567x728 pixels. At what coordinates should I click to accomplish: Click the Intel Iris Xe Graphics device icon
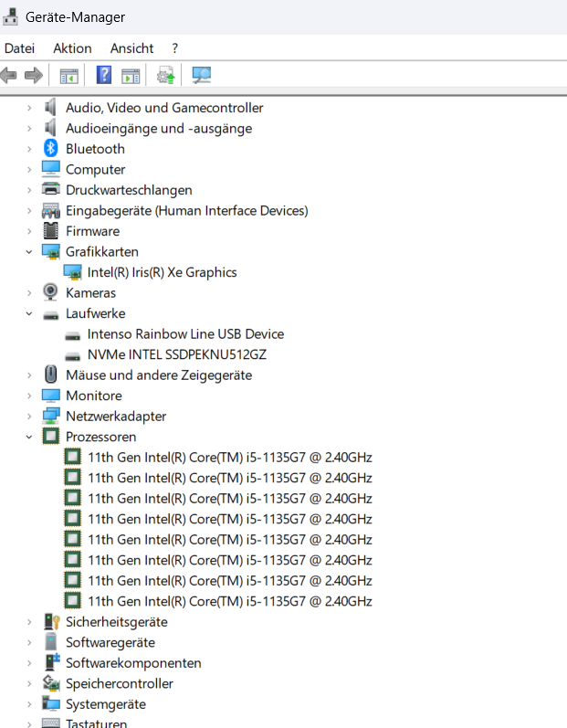72,272
